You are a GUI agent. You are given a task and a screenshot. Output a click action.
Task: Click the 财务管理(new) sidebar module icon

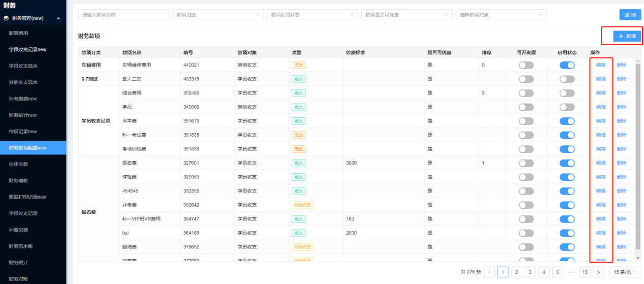pos(6,18)
